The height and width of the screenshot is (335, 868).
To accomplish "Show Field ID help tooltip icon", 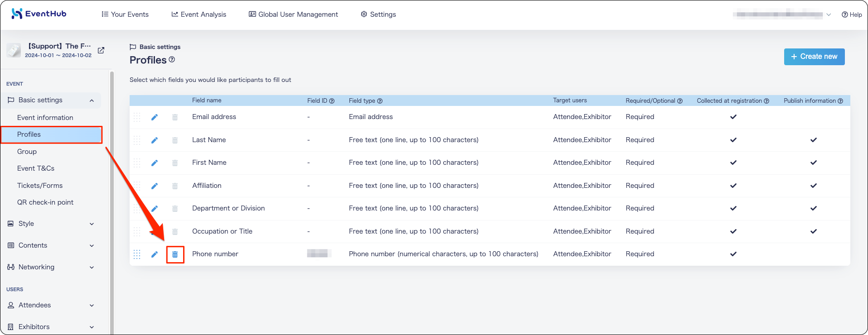I will (x=332, y=101).
